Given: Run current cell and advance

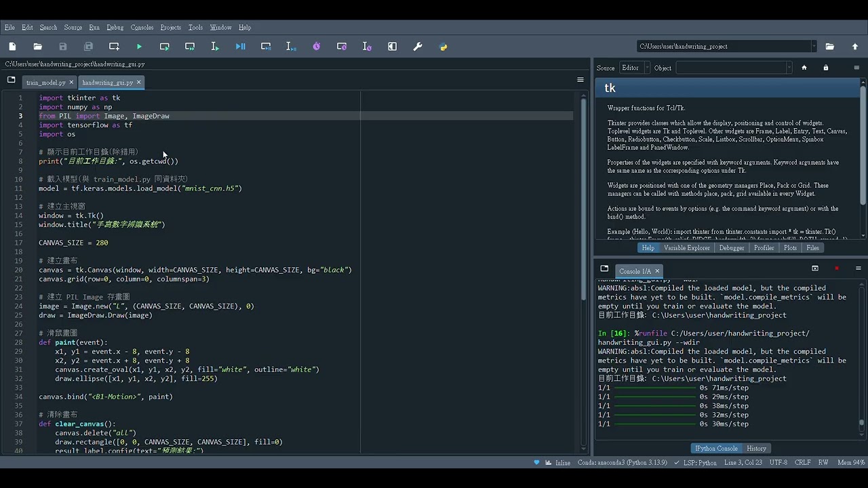Looking at the screenshot, I should tap(190, 47).
